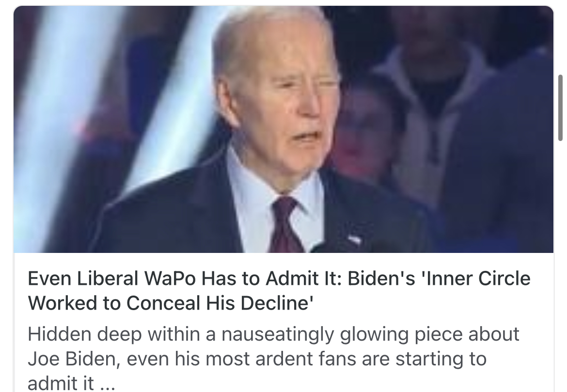Screen dimensions: 567x392
Task: Click the dark red tie in the photo
Action: click(x=285, y=224)
